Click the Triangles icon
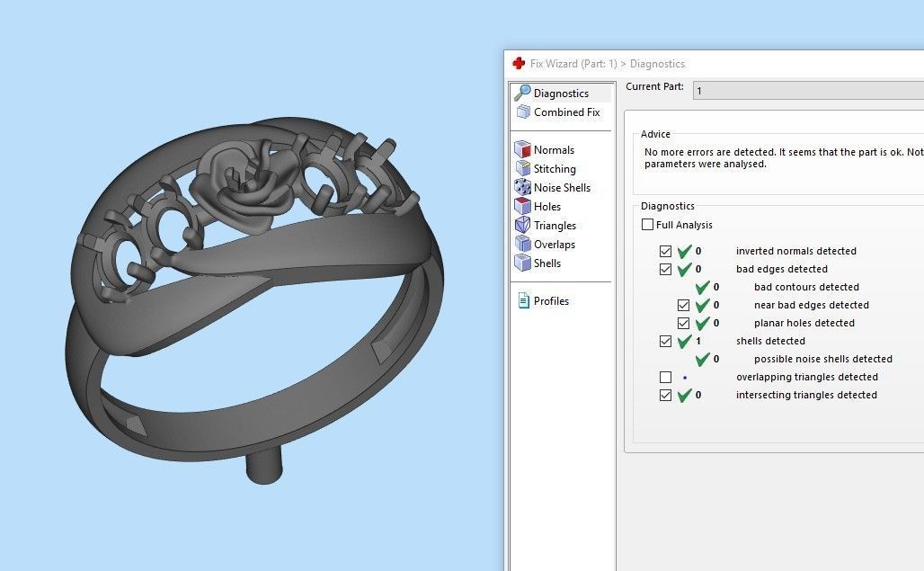The height and width of the screenshot is (571, 924). click(523, 225)
